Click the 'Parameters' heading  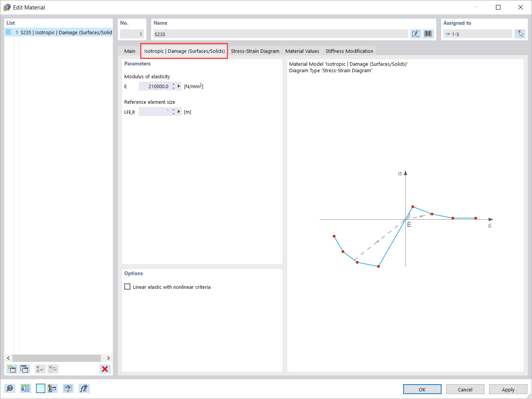point(137,63)
